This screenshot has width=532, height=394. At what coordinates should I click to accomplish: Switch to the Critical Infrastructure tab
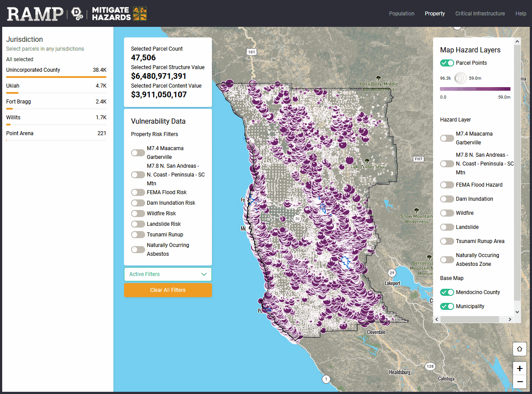(x=480, y=14)
